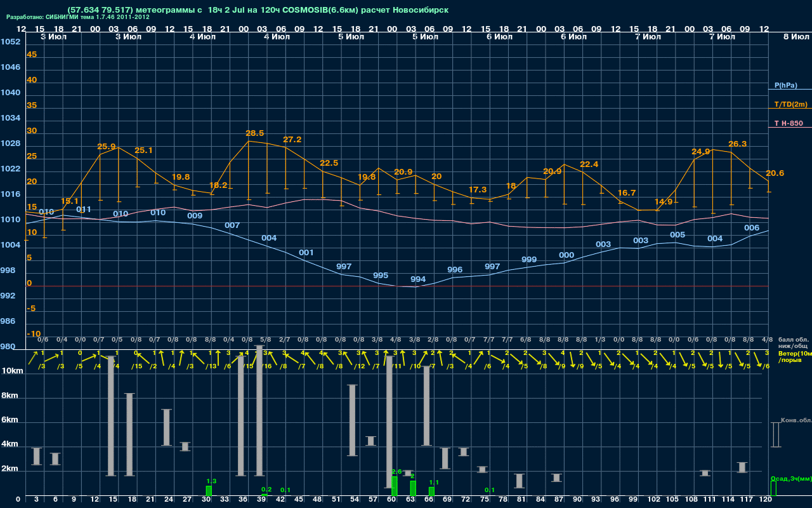This screenshot has width=812, height=508.
Task: Click the pressure label '996'
Action: click(455, 270)
